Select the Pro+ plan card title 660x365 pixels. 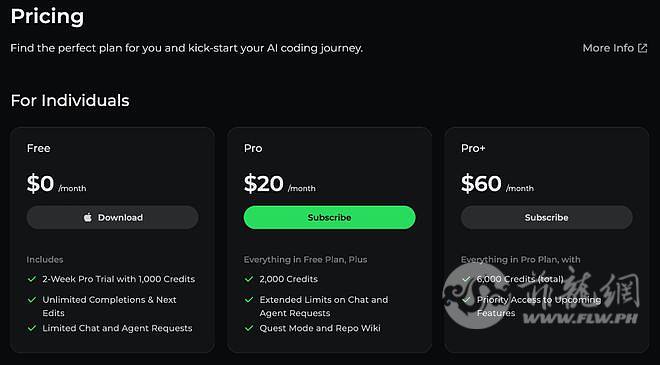473,148
